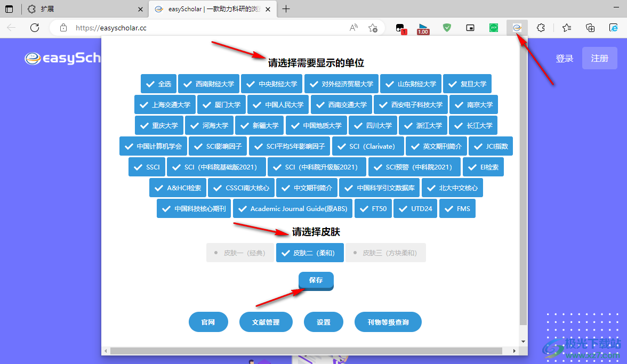The image size is (627, 364).
Task: Toggle UTD24 checkbox
Action: point(415,208)
